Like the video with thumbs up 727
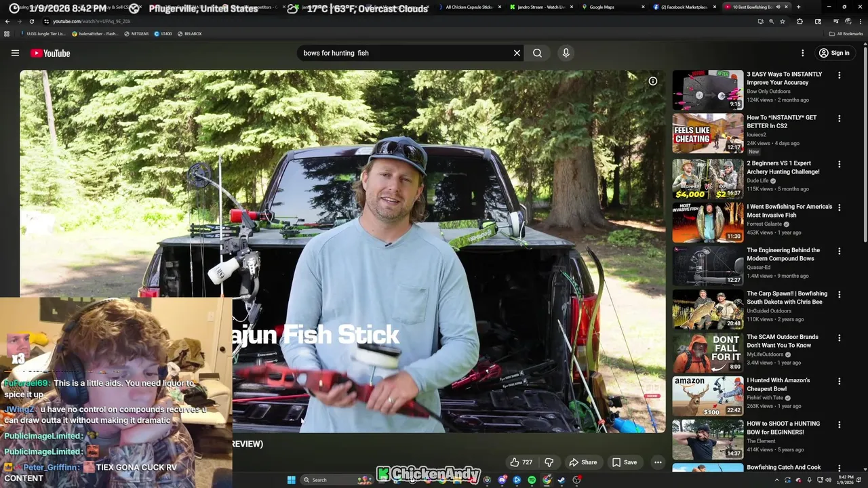The height and width of the screenshot is (488, 868). tap(521, 462)
